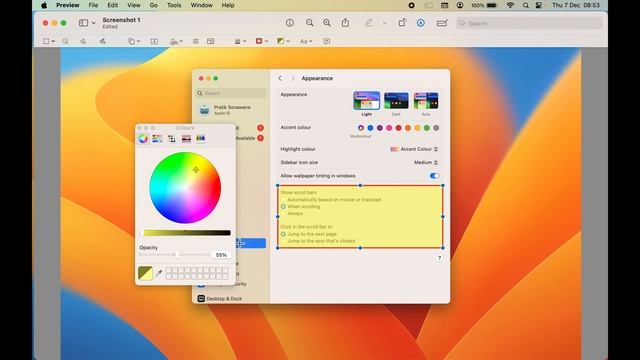Open the Highlight colour chevron dropdown
Viewport: 640px width, 360px height.
click(436, 149)
